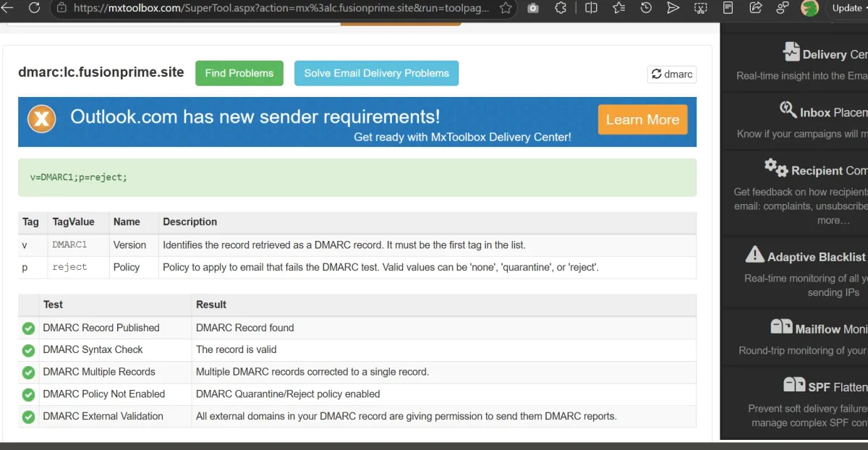Go back using the browser back arrow
Screen dimensions: 868x450
tap(8, 8)
